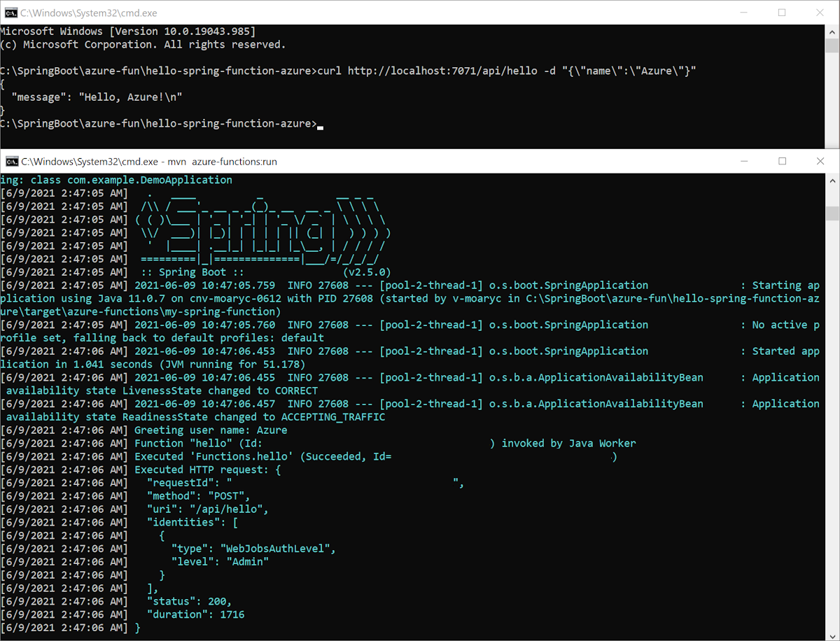Close the top cmd.exe window

[x=820, y=13]
